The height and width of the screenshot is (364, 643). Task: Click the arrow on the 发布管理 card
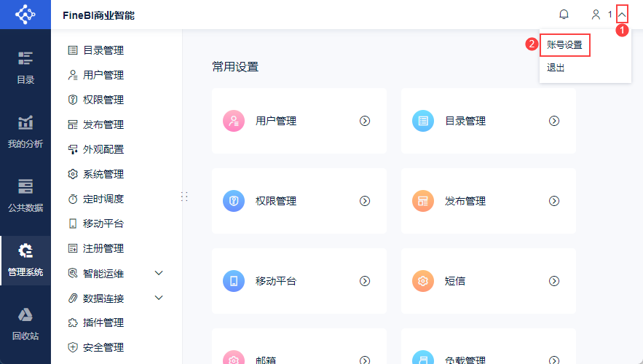tap(554, 201)
